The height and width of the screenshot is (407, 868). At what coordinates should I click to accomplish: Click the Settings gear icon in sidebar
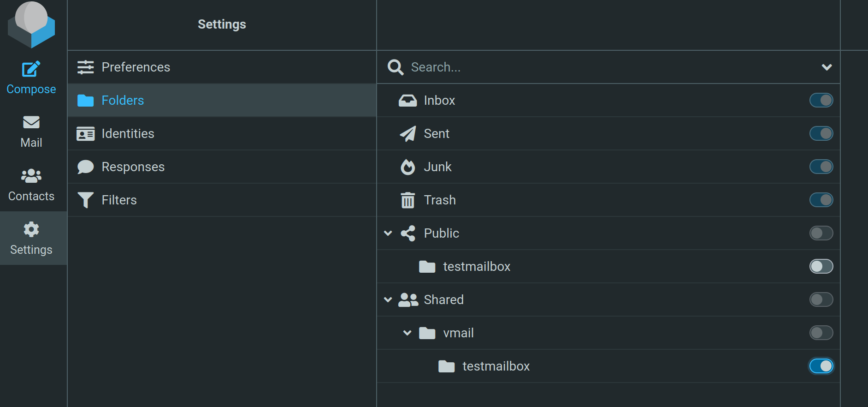[x=31, y=229]
